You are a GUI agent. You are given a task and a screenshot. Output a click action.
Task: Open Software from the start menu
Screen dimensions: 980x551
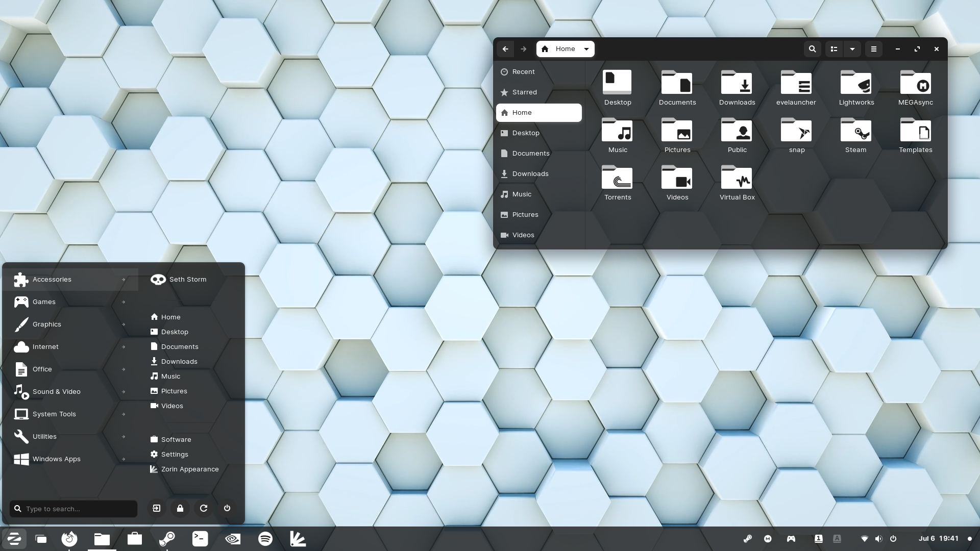[x=170, y=439]
